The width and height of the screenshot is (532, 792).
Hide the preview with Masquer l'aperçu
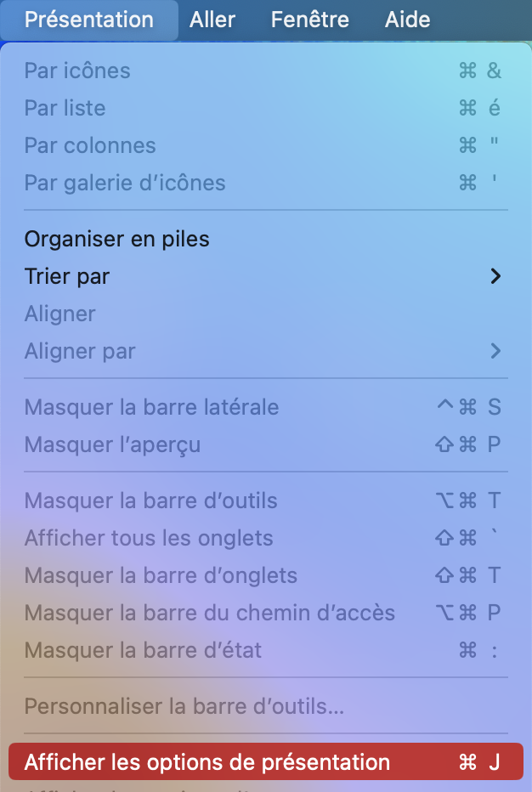(112, 444)
